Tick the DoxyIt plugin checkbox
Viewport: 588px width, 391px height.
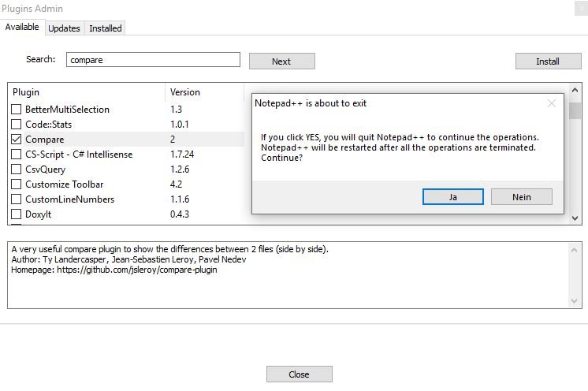coord(17,214)
